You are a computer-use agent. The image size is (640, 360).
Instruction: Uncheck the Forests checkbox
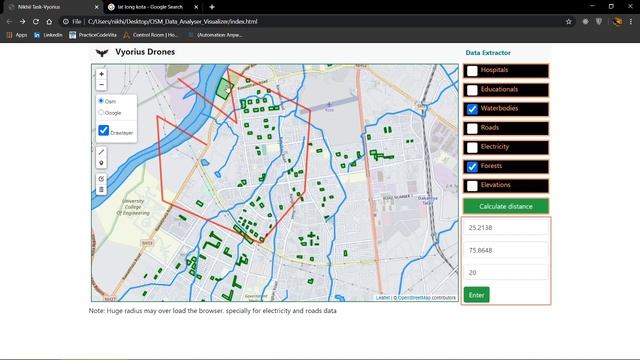click(472, 167)
